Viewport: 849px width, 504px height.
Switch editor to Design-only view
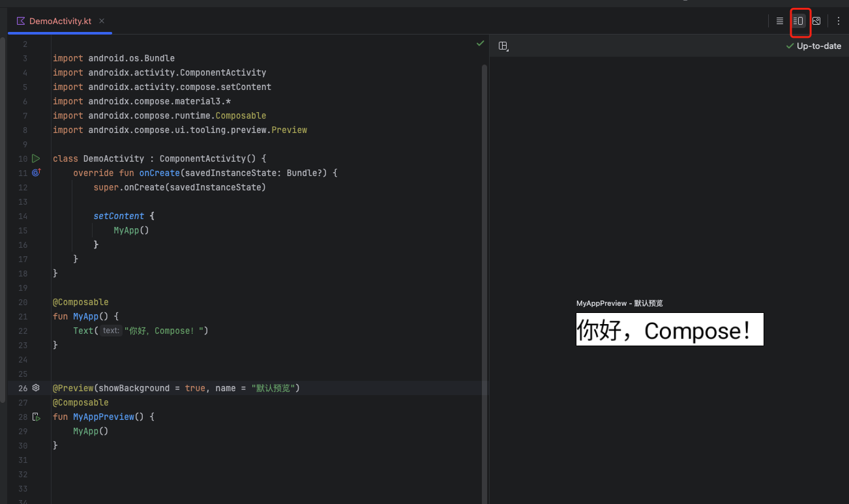pyautogui.click(x=816, y=21)
